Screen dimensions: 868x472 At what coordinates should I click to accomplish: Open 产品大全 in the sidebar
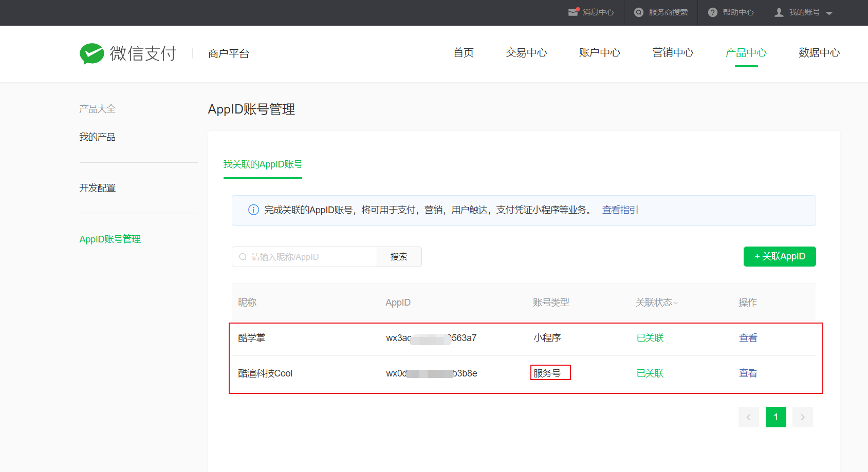pyautogui.click(x=98, y=109)
